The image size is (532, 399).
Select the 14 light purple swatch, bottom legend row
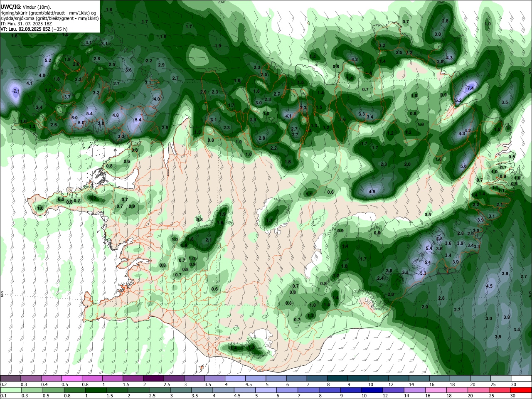(414, 390)
